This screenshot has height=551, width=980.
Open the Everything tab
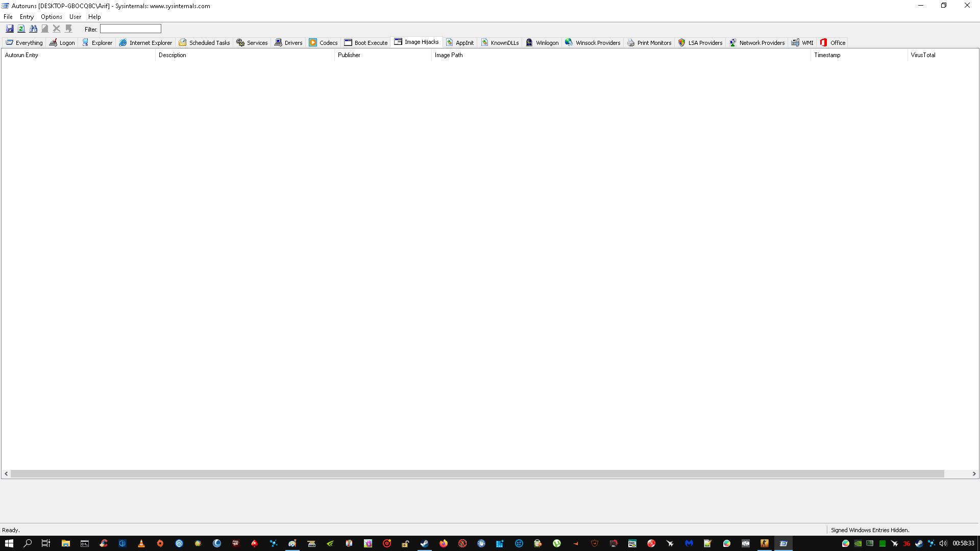point(24,43)
